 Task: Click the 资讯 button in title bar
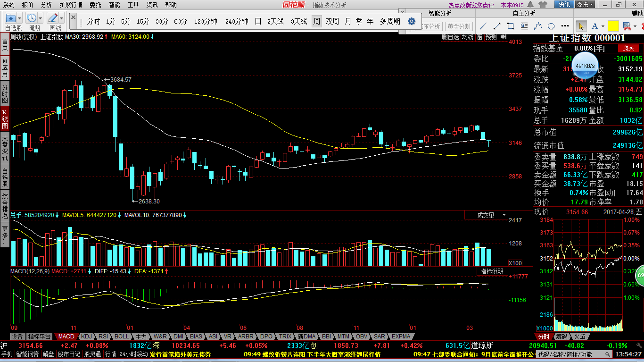point(564,5)
